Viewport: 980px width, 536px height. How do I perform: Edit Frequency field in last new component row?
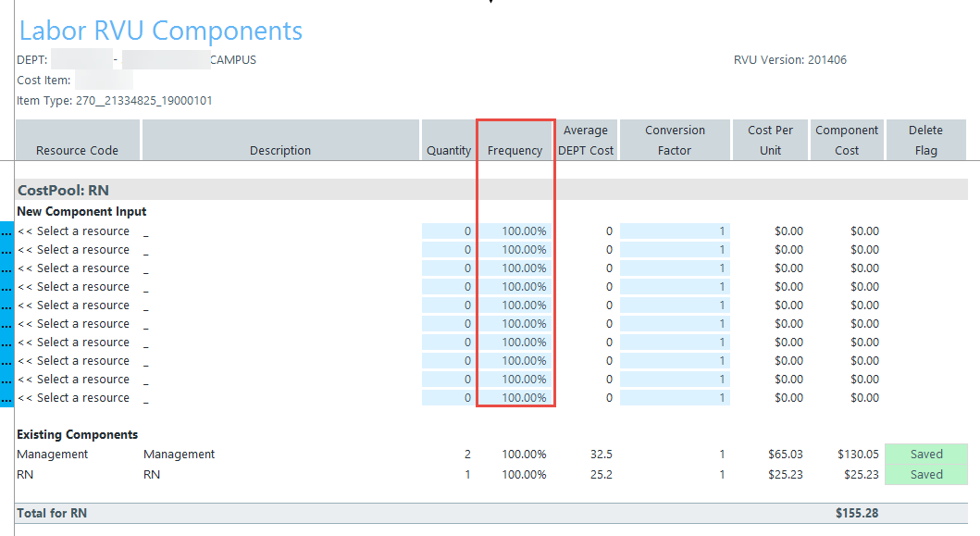point(515,398)
